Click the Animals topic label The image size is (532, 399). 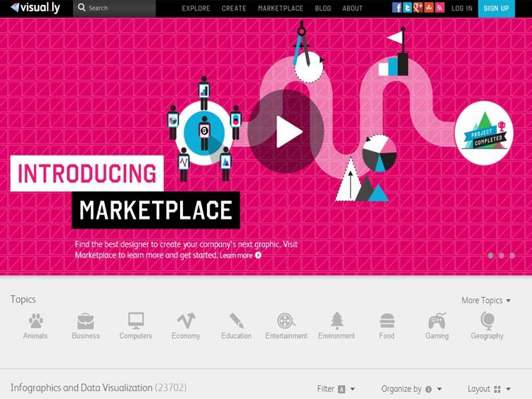click(x=35, y=336)
